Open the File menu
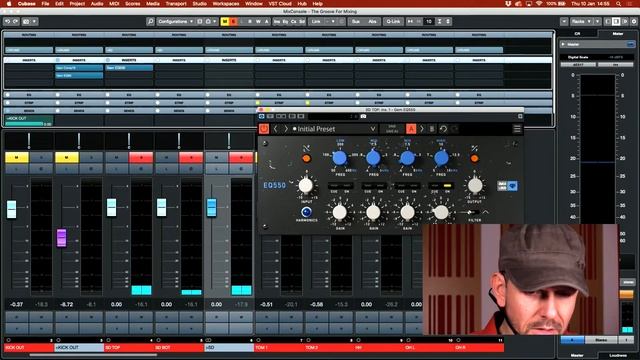The height and width of the screenshot is (360, 640). pyautogui.click(x=45, y=4)
